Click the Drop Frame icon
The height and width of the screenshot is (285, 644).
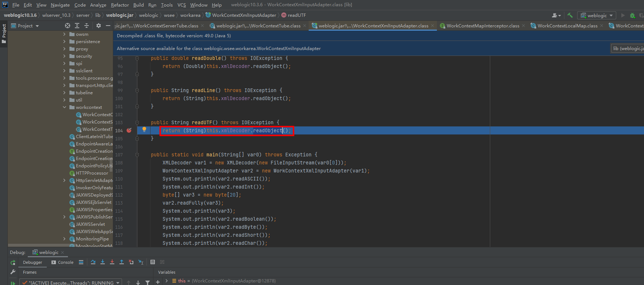coord(131,262)
